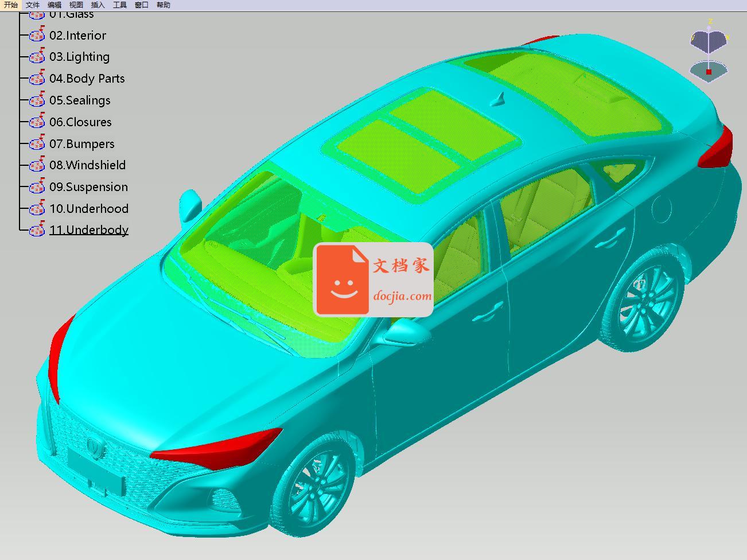Select the 05.Sealings tree node
The height and width of the screenshot is (560, 747).
pos(80,100)
